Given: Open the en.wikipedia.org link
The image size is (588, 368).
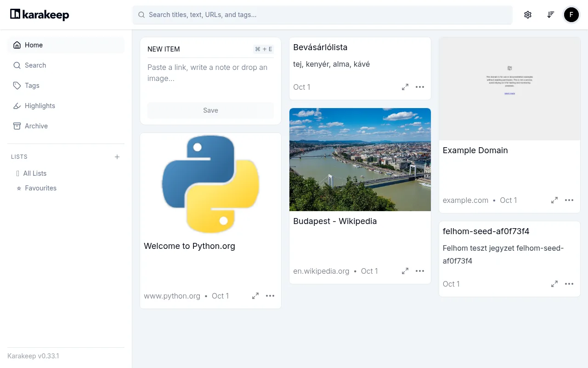Looking at the screenshot, I should click(321, 271).
